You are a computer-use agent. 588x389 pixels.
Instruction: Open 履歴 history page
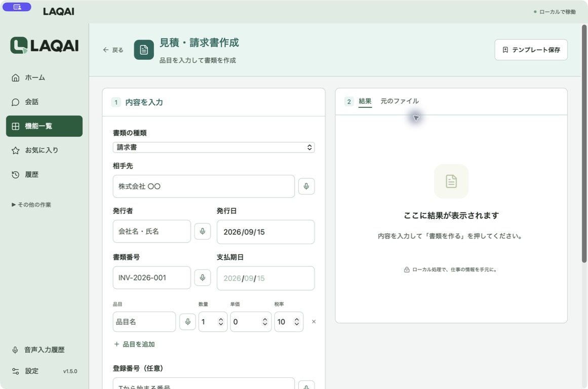click(x=44, y=174)
